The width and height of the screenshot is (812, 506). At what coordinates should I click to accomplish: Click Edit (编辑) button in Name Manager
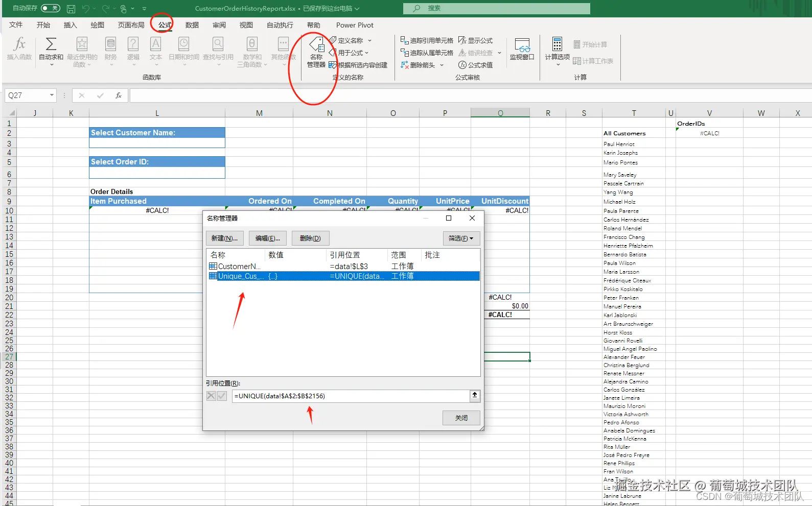coord(268,238)
